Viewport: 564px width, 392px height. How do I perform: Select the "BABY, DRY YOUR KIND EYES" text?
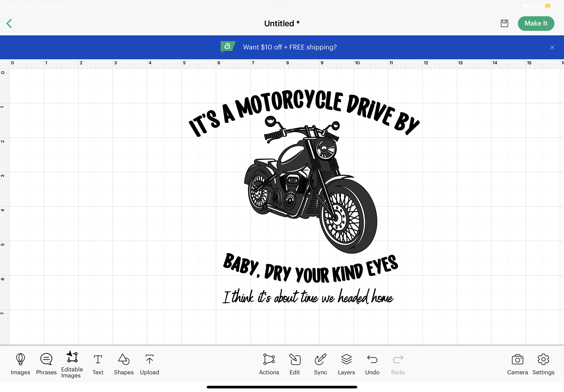310,268
